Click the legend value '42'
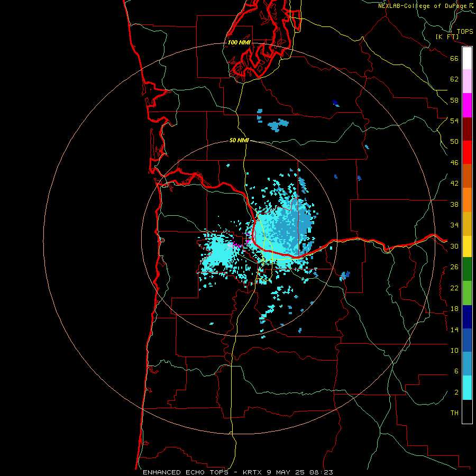Screen dimensions: 476x476 [x=454, y=184]
